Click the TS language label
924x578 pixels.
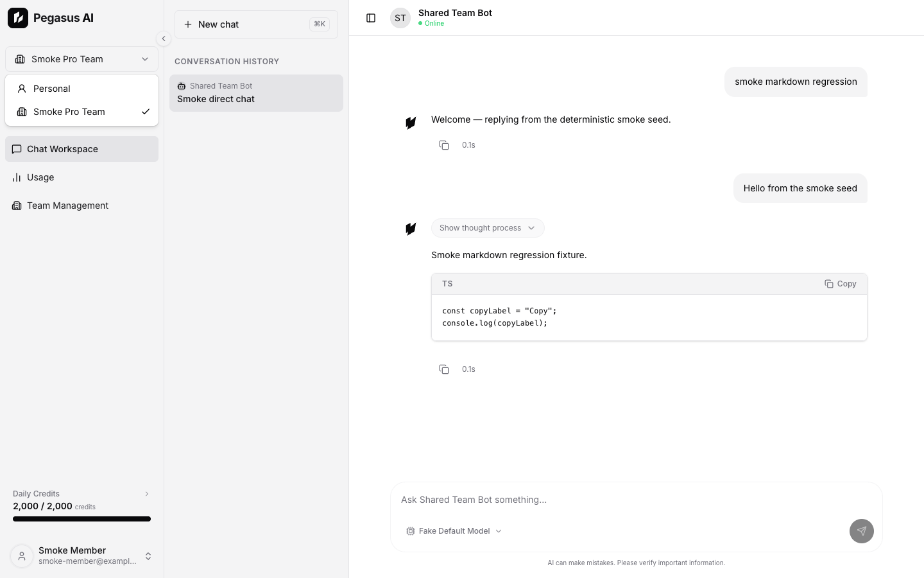[x=447, y=284]
